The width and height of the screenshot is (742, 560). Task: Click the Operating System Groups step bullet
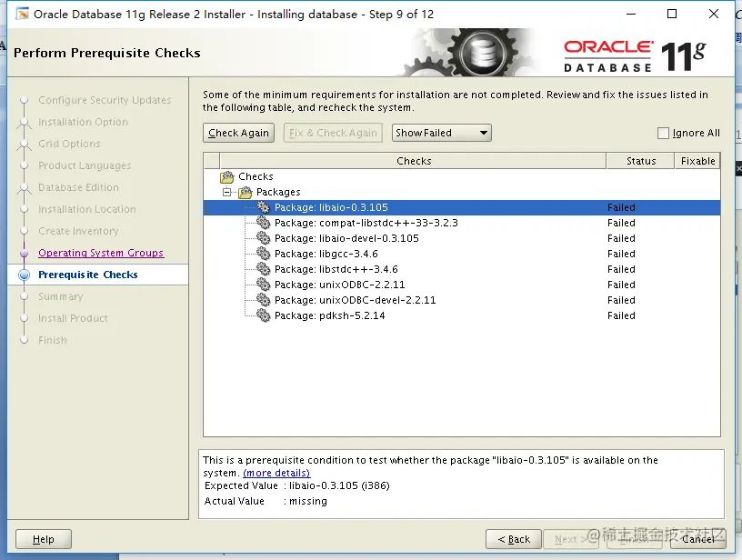(x=25, y=253)
